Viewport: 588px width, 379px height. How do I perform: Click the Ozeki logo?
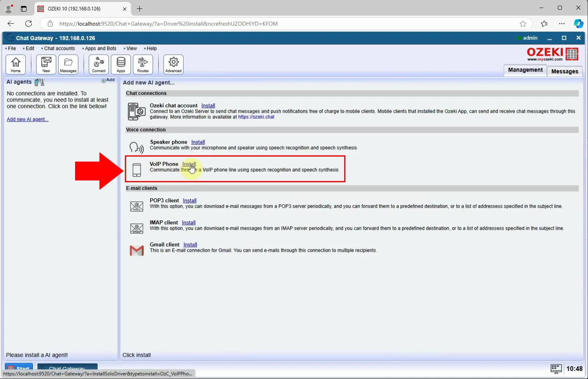553,54
